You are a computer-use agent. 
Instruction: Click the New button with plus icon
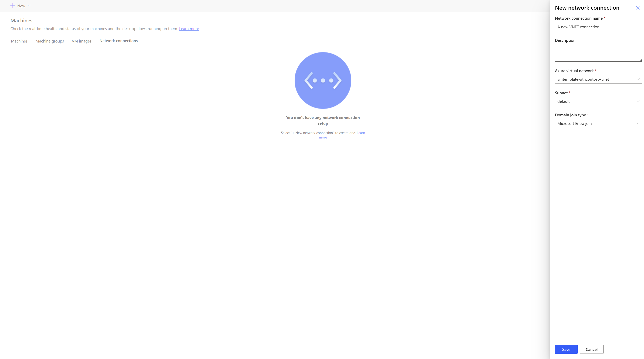pyautogui.click(x=20, y=6)
